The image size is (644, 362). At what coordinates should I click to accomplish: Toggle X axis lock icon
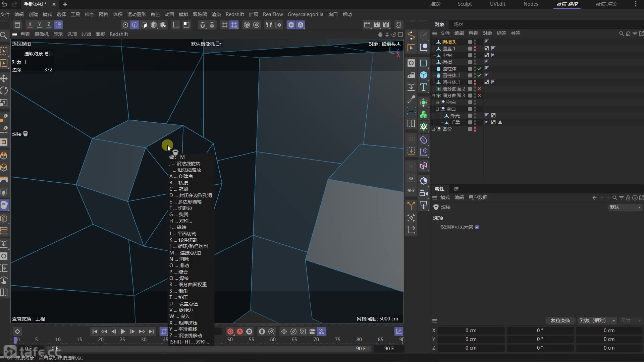[30, 25]
